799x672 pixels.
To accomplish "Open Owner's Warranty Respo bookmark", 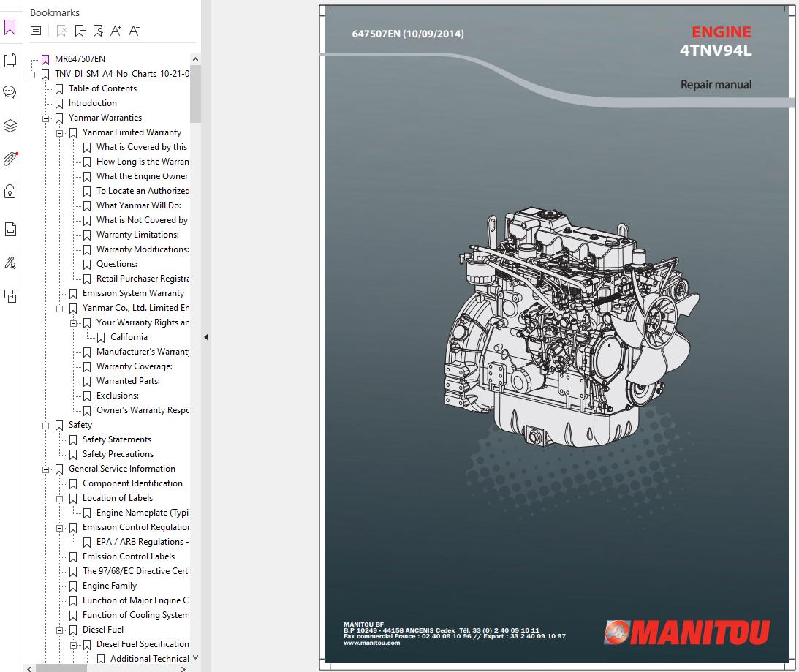I will click(143, 410).
